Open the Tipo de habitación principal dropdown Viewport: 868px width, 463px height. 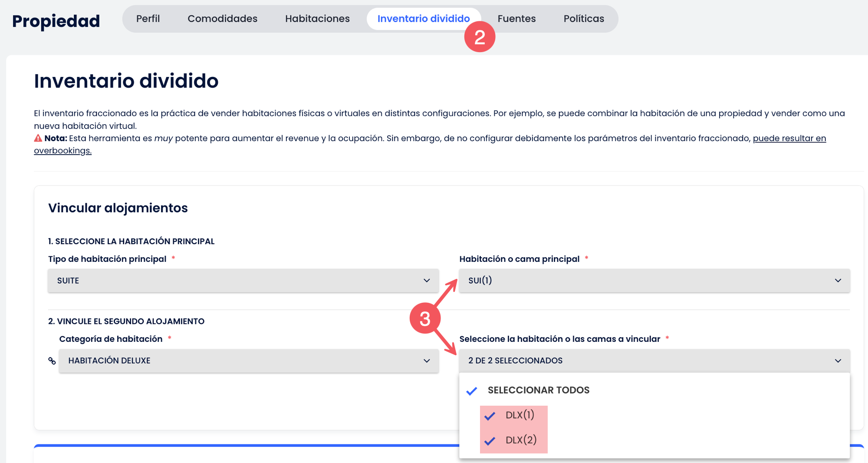point(243,281)
